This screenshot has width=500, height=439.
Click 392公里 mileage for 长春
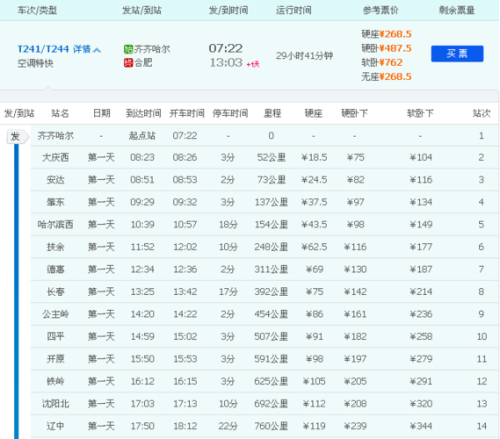271,292
